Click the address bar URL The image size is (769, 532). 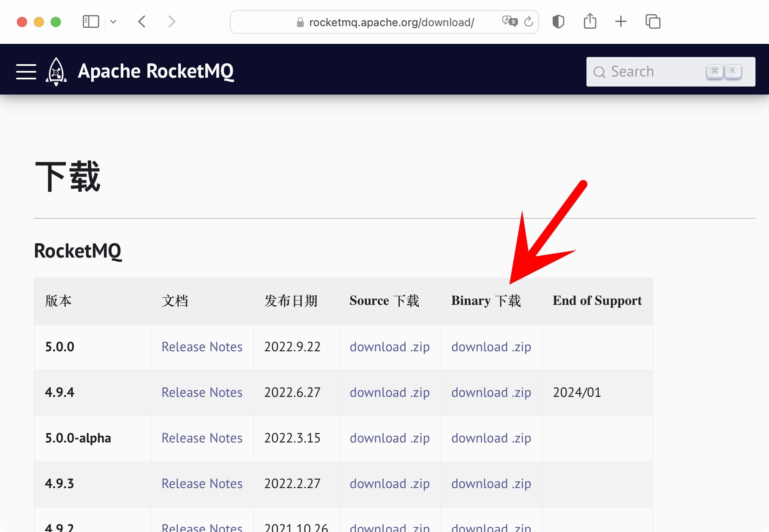pyautogui.click(x=391, y=22)
